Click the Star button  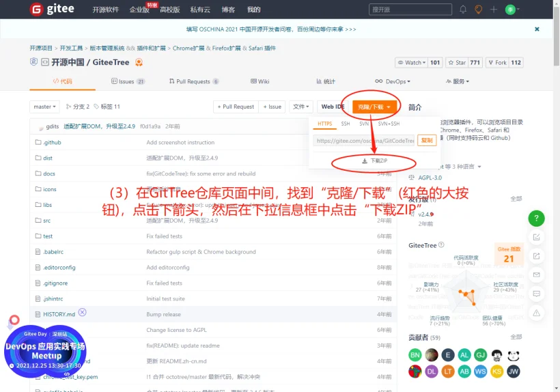pyautogui.click(x=457, y=62)
